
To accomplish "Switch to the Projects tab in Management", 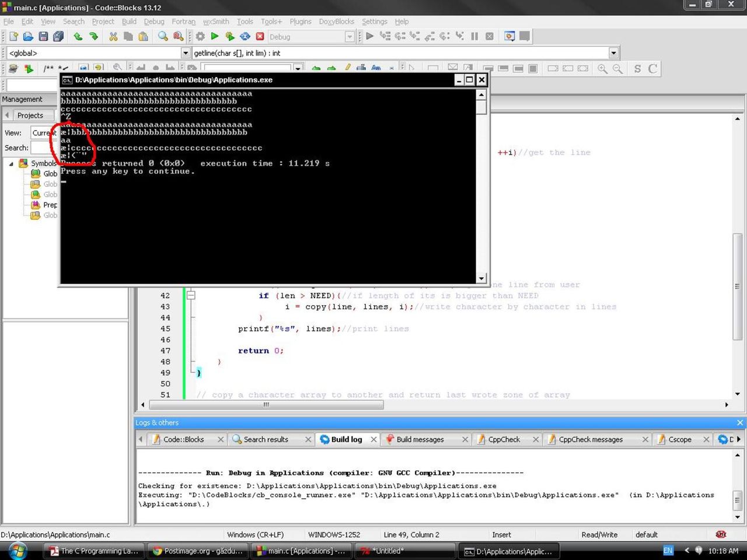I will [30, 116].
